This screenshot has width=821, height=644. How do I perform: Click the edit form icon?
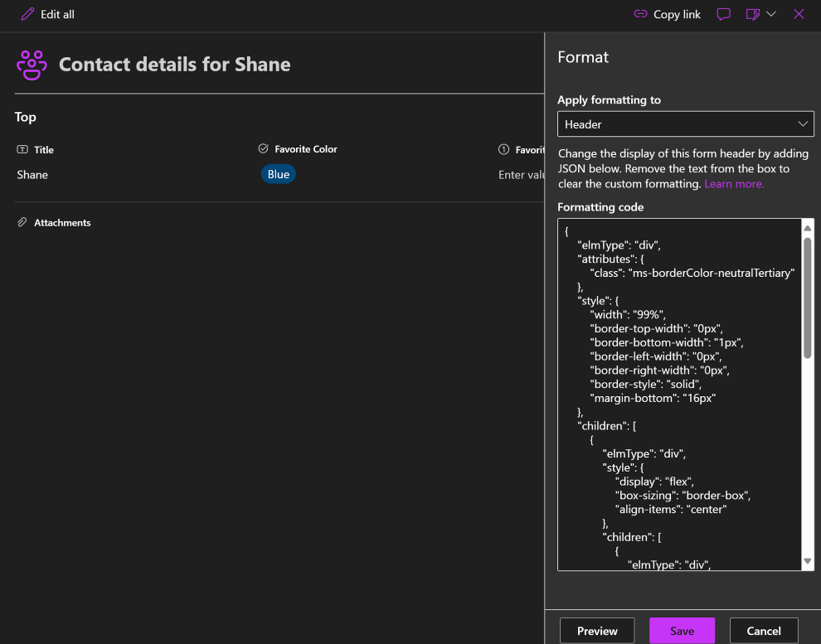coord(752,14)
